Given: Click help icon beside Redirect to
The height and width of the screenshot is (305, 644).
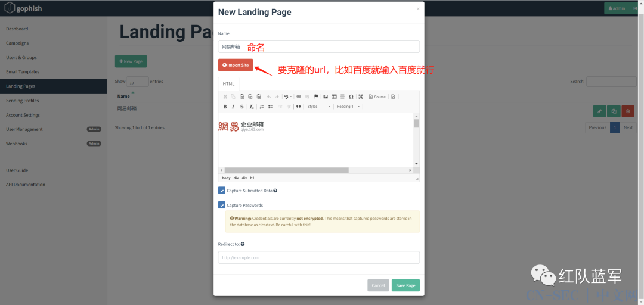Looking at the screenshot, I should pyautogui.click(x=243, y=244).
